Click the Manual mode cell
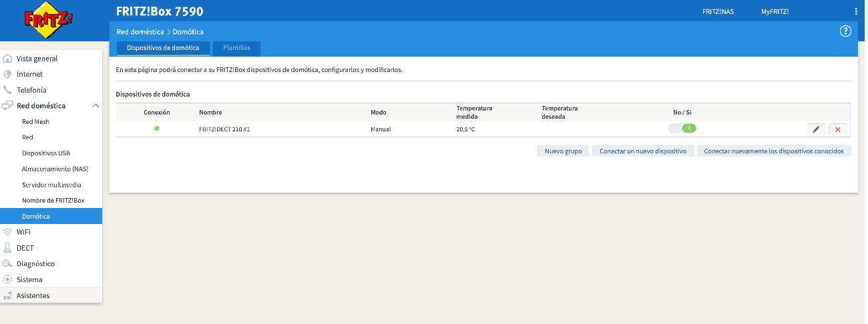Image resolution: width=868 pixels, height=324 pixels. tap(381, 129)
